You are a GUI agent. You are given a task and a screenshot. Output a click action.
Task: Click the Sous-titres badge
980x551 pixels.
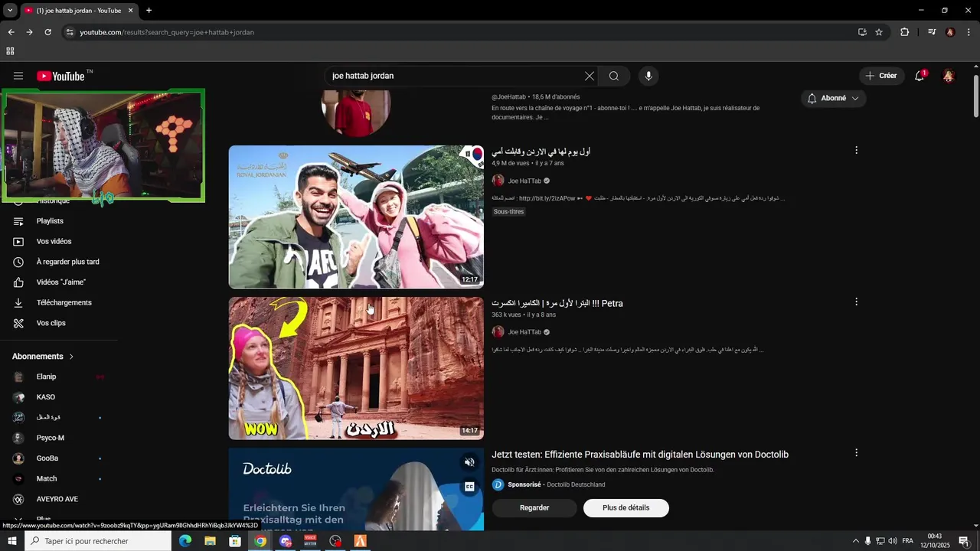(508, 211)
